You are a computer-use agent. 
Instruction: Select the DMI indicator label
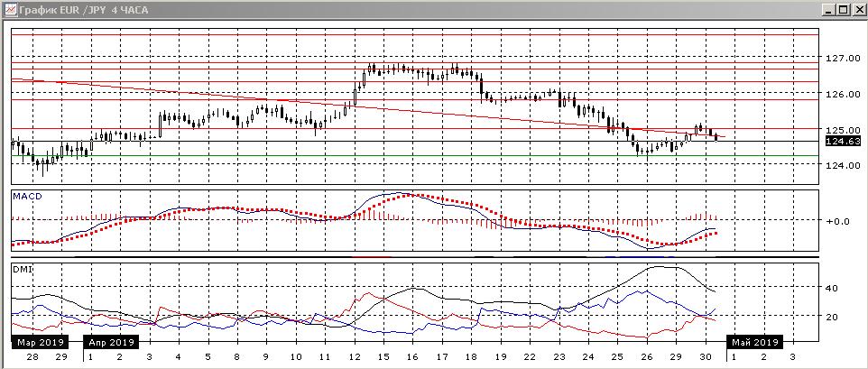coord(21,269)
